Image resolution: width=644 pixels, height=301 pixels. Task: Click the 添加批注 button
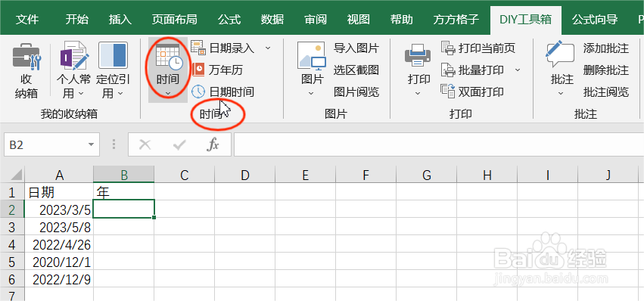click(x=606, y=48)
